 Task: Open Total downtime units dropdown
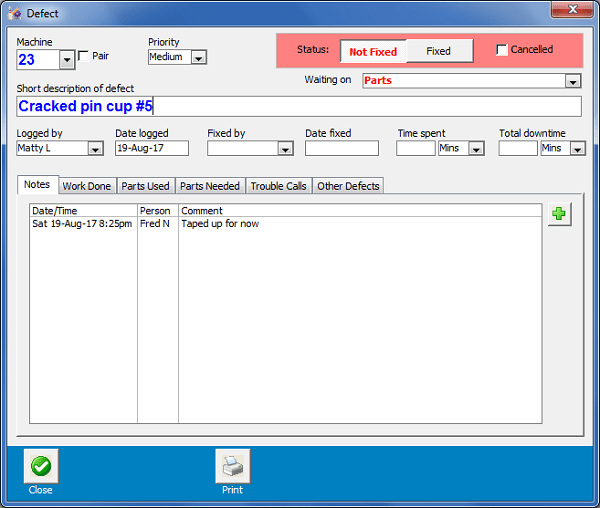click(x=577, y=148)
